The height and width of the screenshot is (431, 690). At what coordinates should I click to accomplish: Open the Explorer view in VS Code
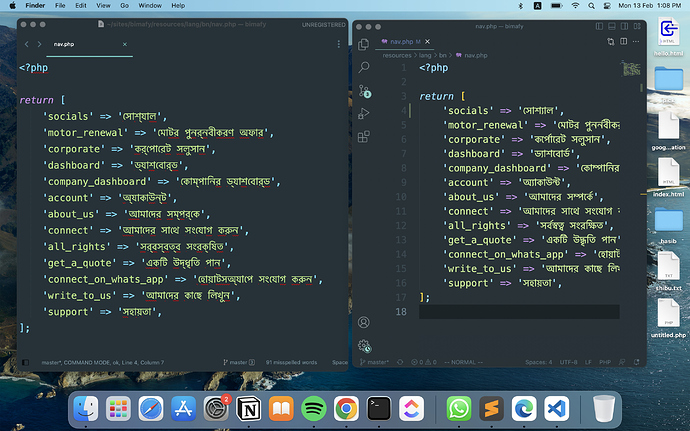[363, 44]
